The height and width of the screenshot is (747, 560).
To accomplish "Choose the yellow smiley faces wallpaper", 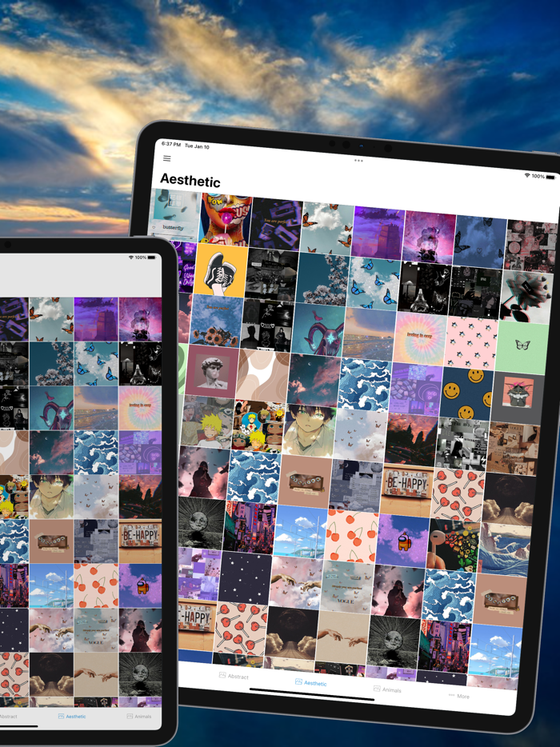I will coord(467,393).
